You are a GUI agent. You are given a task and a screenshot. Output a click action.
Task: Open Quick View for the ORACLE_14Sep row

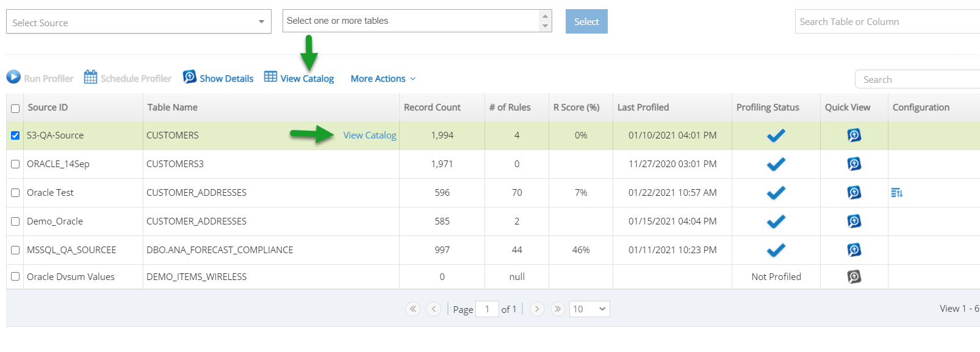[x=854, y=163]
